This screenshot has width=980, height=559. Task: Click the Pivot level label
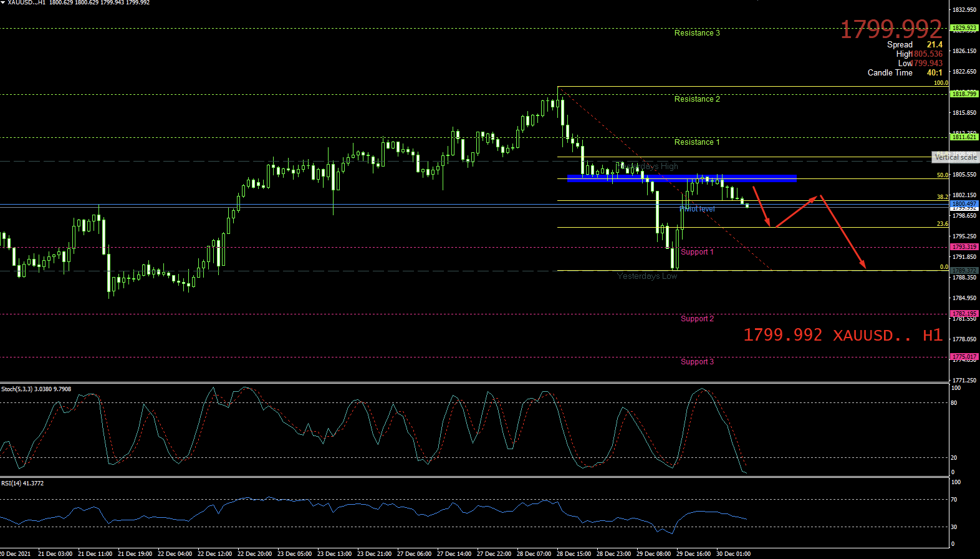(697, 209)
